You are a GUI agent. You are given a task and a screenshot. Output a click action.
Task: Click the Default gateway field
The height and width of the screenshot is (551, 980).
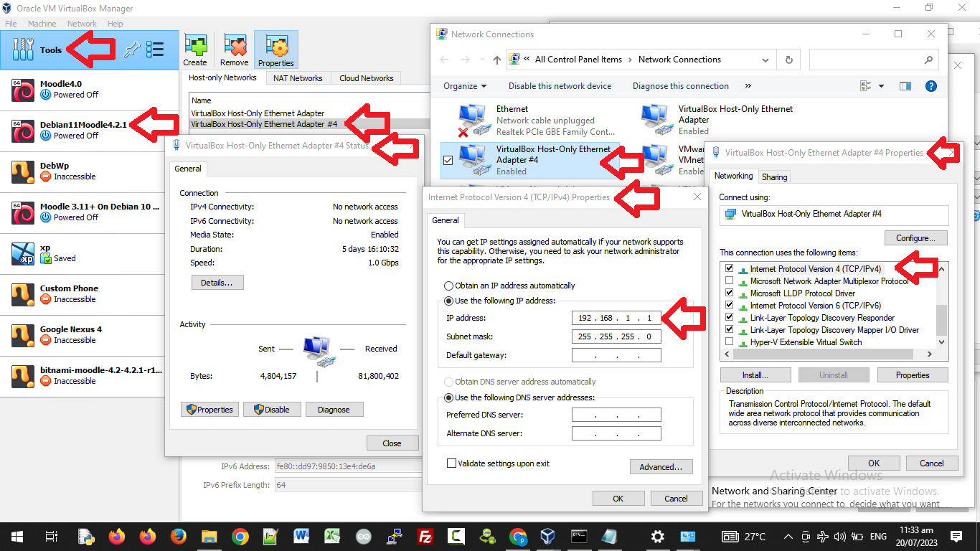[x=616, y=355]
